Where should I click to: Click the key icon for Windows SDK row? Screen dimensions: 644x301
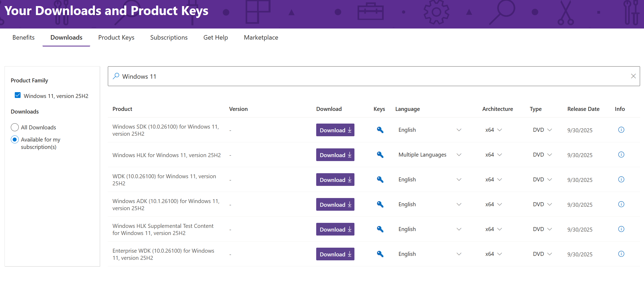(380, 130)
